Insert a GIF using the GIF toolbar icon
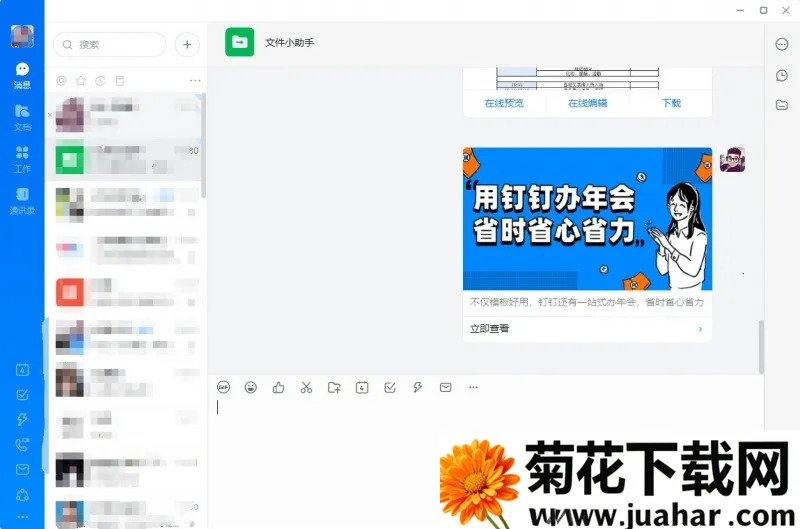Screen dimensions: 800x529 (223, 387)
